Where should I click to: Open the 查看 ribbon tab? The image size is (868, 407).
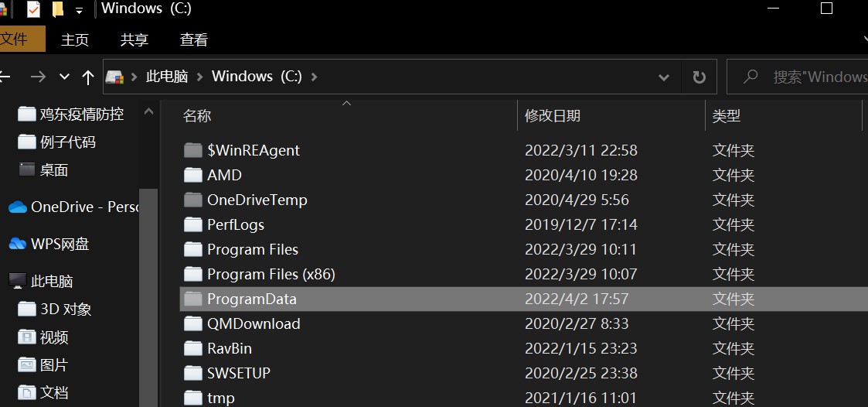pos(194,39)
